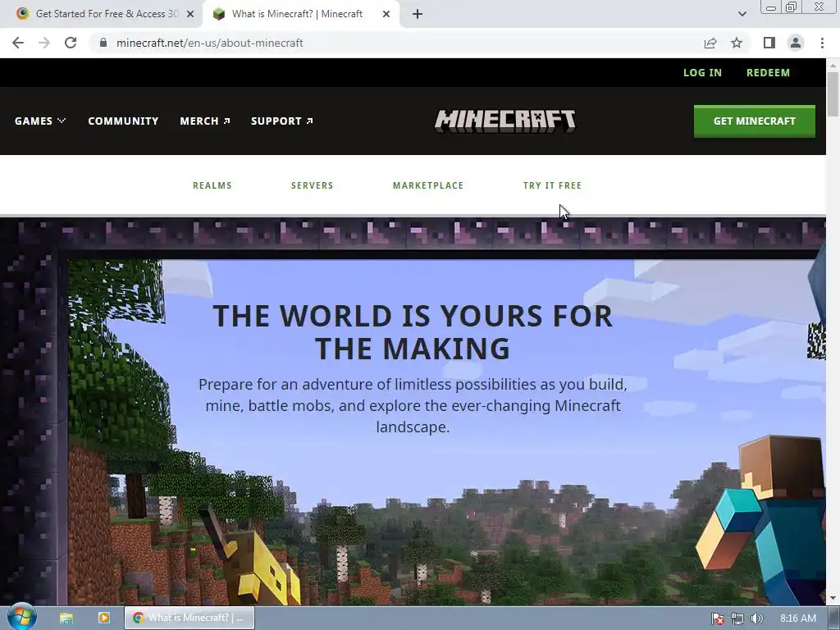View site info via padlock icon
The width and height of the screenshot is (840, 630).
pyautogui.click(x=103, y=43)
